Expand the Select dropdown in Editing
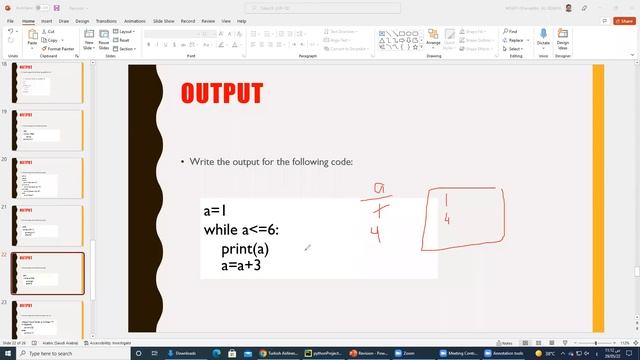This screenshot has height=360, width=640. 513,49
